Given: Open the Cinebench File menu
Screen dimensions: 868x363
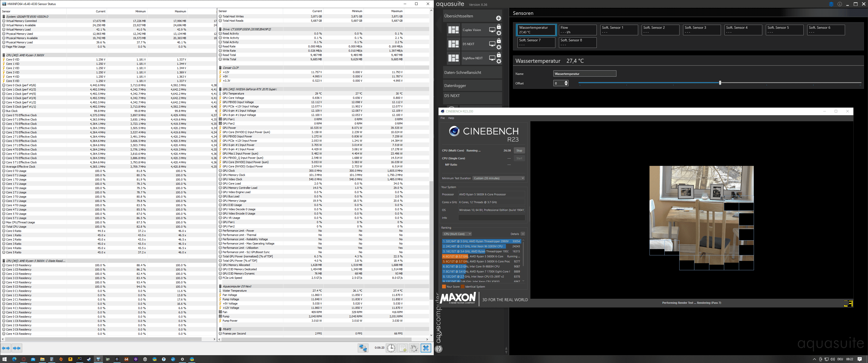Looking at the screenshot, I should pos(443,118).
